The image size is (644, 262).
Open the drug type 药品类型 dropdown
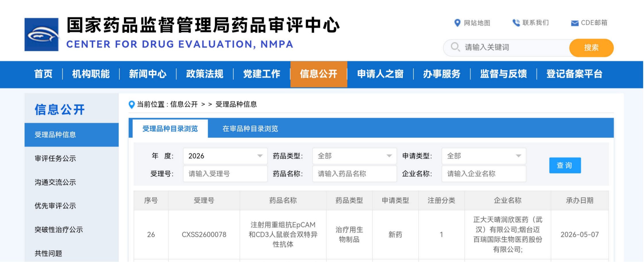[x=354, y=156]
